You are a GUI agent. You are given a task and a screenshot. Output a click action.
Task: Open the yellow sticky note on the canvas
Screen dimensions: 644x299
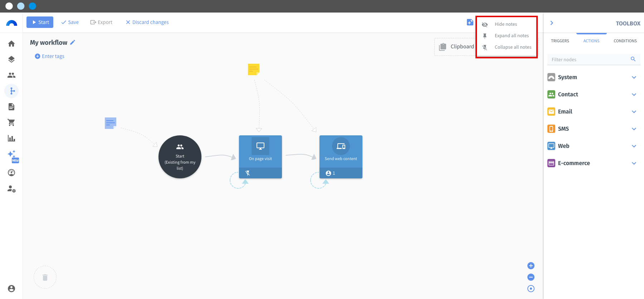tap(254, 69)
